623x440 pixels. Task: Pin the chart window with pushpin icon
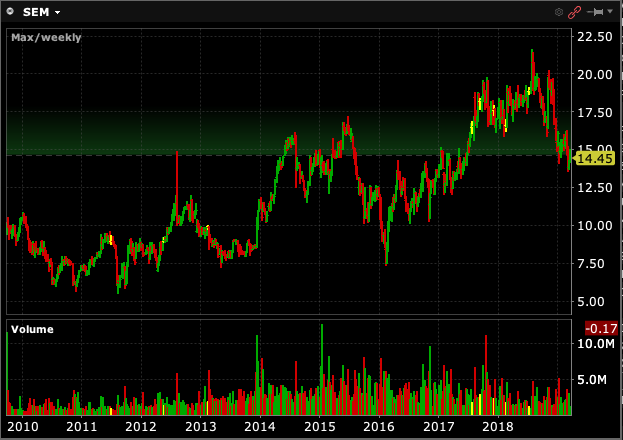pyautogui.click(x=595, y=12)
